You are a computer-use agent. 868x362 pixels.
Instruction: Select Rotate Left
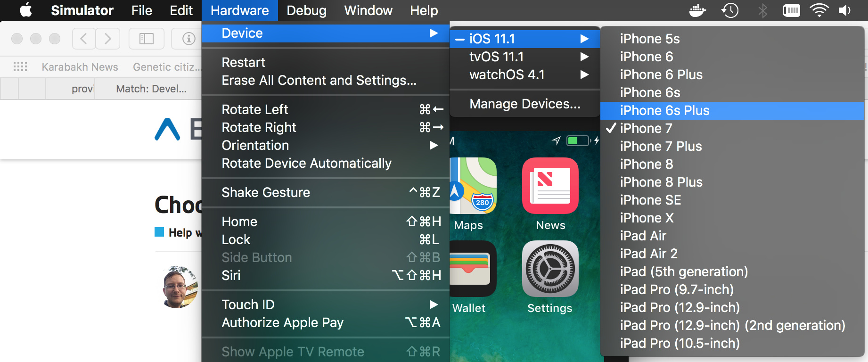[326, 109]
